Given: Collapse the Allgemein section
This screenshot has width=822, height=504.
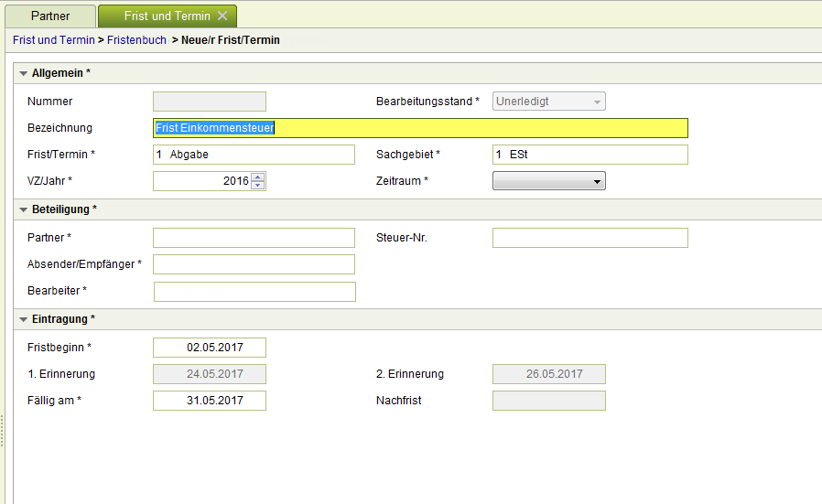Looking at the screenshot, I should pyautogui.click(x=24, y=73).
